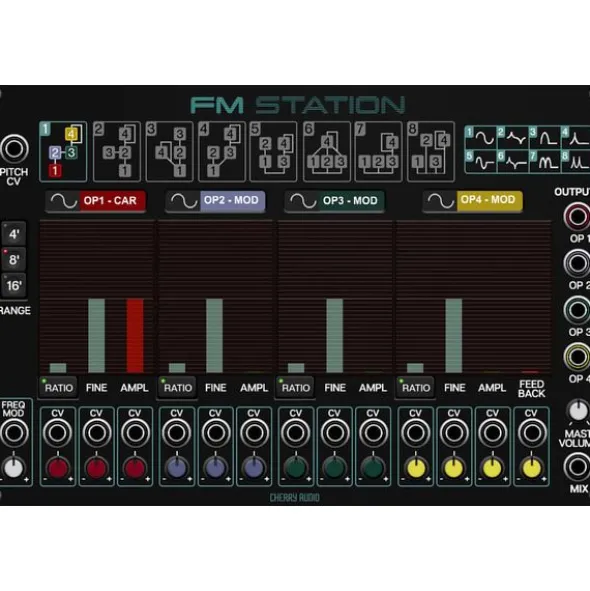The width and height of the screenshot is (590, 591).
Task: Select FM algorithm 1
Action: click(x=63, y=152)
